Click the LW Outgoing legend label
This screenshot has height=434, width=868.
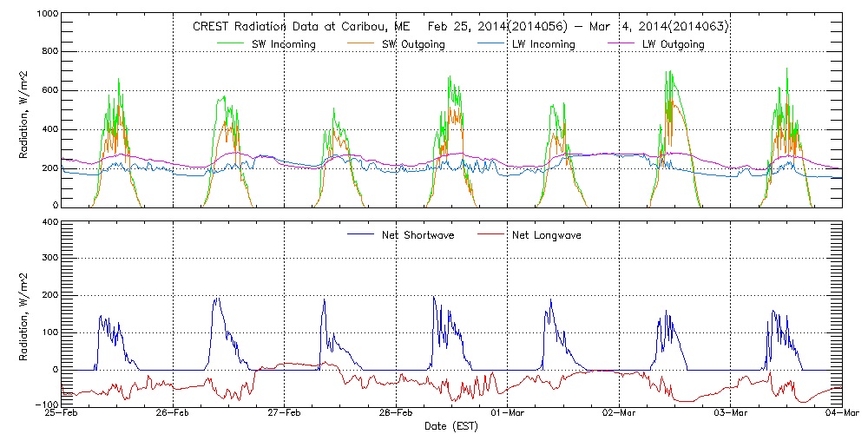click(x=677, y=44)
